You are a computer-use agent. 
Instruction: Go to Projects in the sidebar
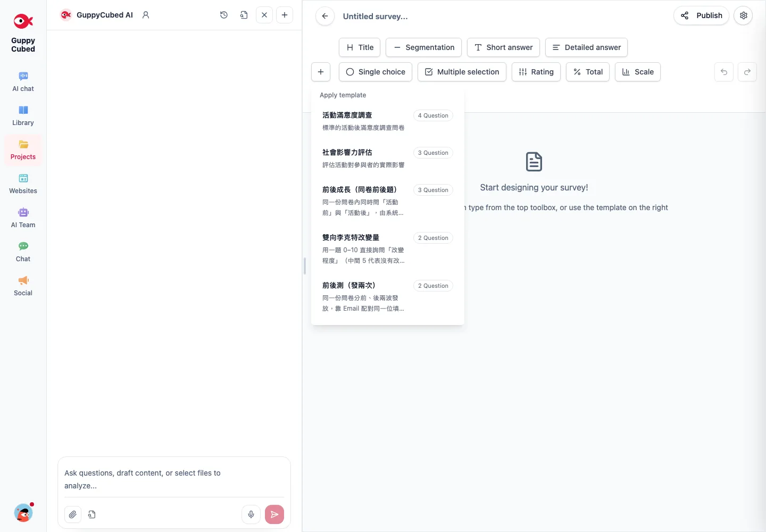pyautogui.click(x=23, y=150)
